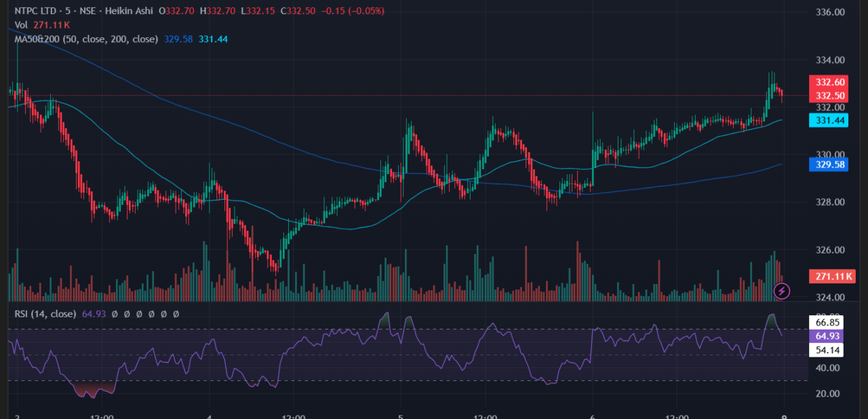The width and height of the screenshot is (868, 419).
Task: Click the -0.15 (-0.05%) change value
Action: (355, 11)
